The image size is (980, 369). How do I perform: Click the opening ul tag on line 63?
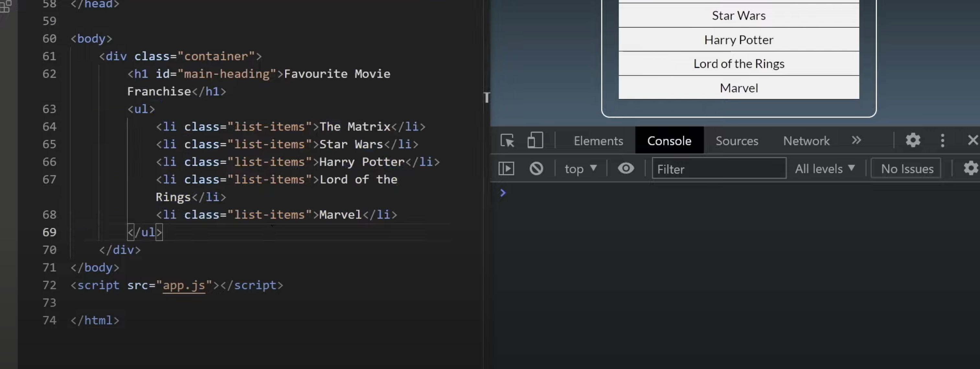(141, 109)
